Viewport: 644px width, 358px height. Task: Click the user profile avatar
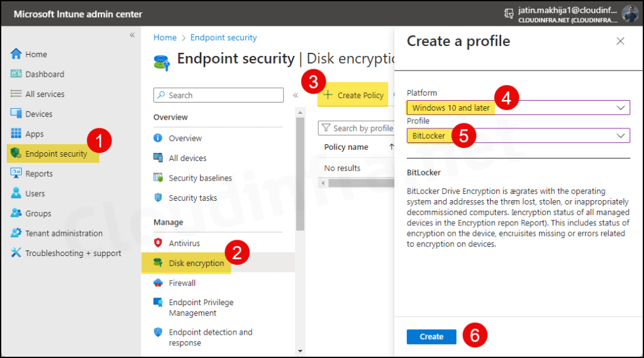[x=630, y=14]
